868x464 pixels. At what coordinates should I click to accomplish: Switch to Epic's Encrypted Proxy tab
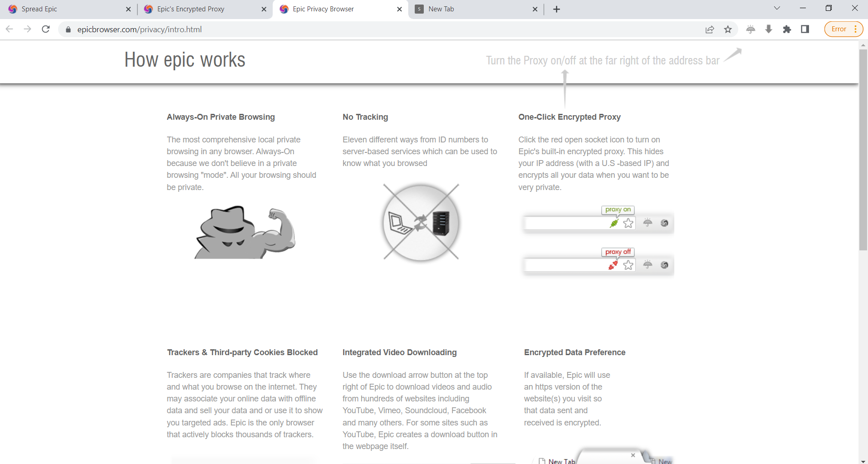coord(204,9)
